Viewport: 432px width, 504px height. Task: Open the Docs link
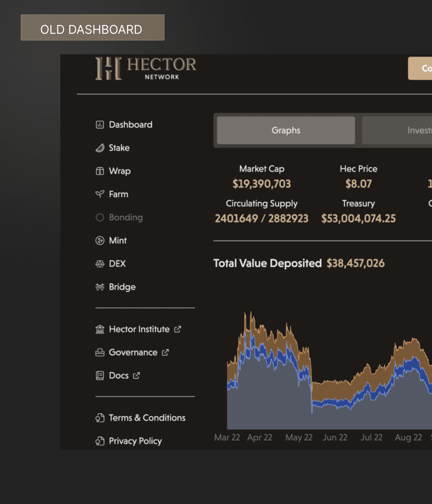[119, 376]
